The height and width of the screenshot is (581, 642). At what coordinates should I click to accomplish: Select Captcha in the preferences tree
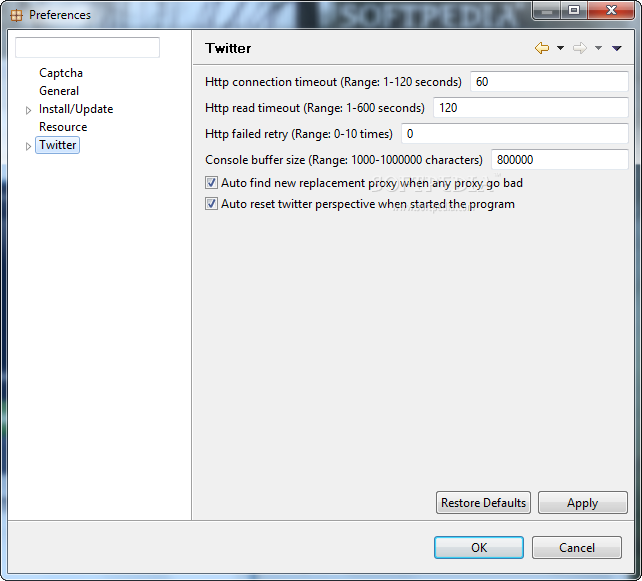(x=61, y=73)
